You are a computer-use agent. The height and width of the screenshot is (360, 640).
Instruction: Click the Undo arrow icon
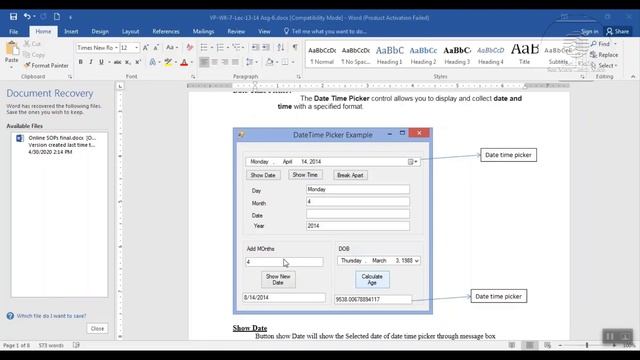[27, 17]
